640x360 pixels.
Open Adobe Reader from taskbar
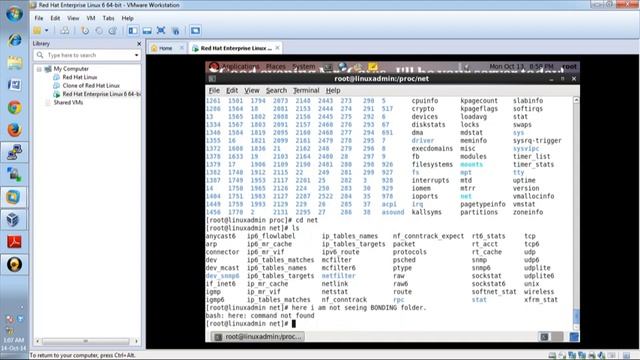(14, 242)
